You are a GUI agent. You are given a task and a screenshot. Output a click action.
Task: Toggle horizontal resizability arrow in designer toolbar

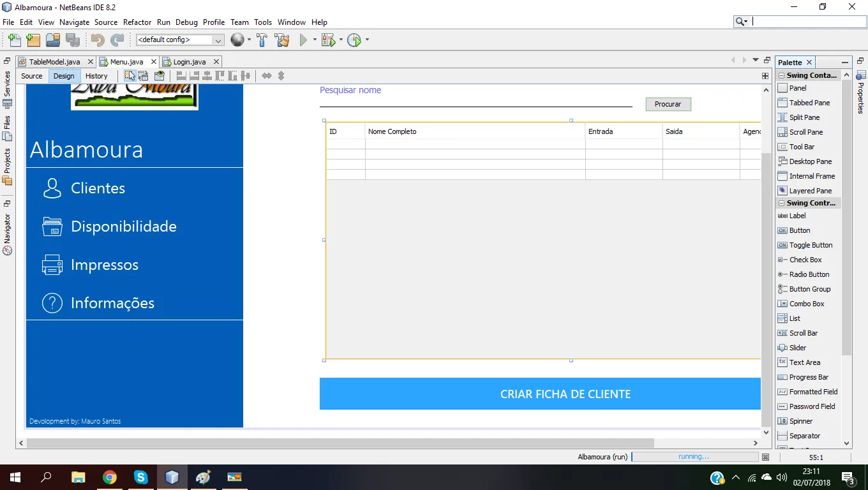(267, 75)
